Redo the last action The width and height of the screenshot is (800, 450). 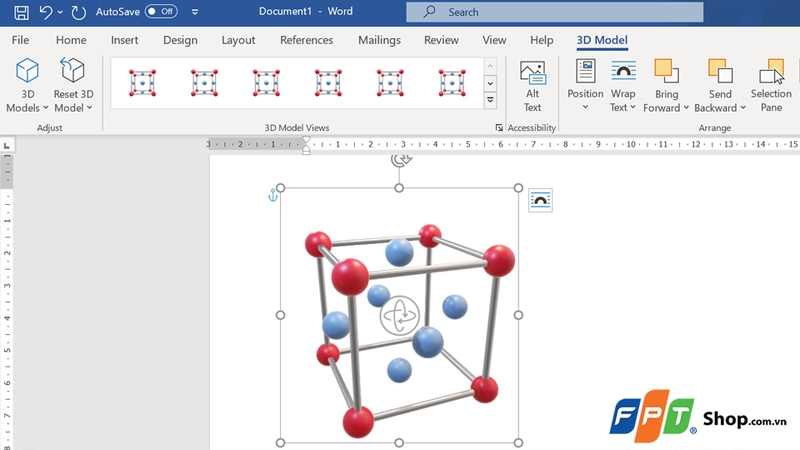coord(78,12)
